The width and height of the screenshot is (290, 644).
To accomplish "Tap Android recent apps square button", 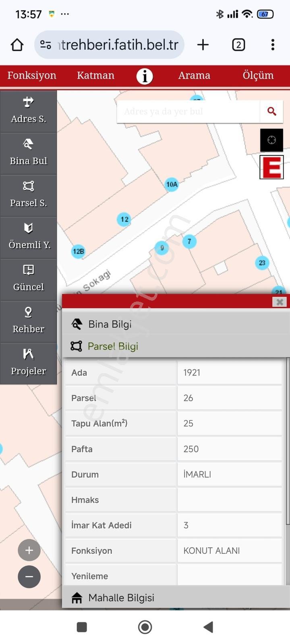I will point(82,627).
